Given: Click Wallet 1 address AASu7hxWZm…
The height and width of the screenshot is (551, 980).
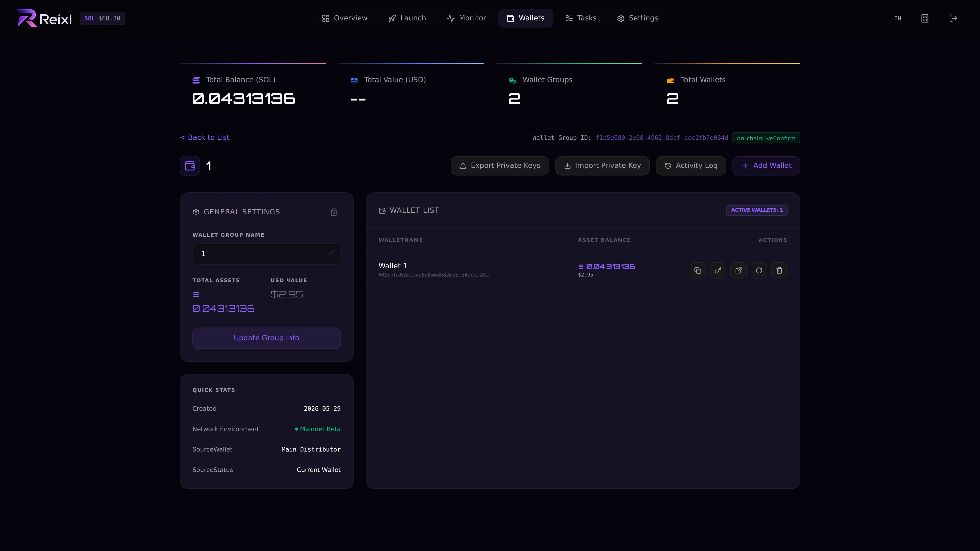Looking at the screenshot, I should click(434, 275).
